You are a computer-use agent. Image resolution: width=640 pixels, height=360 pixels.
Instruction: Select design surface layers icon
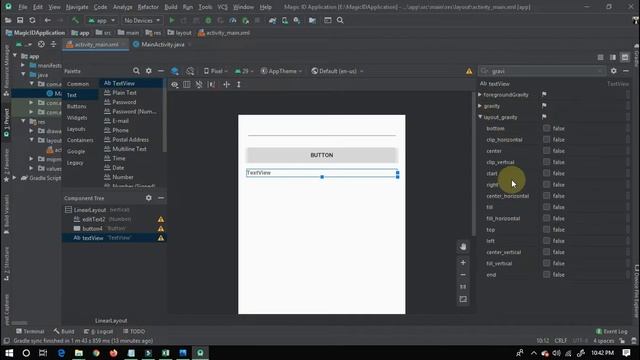click(175, 71)
